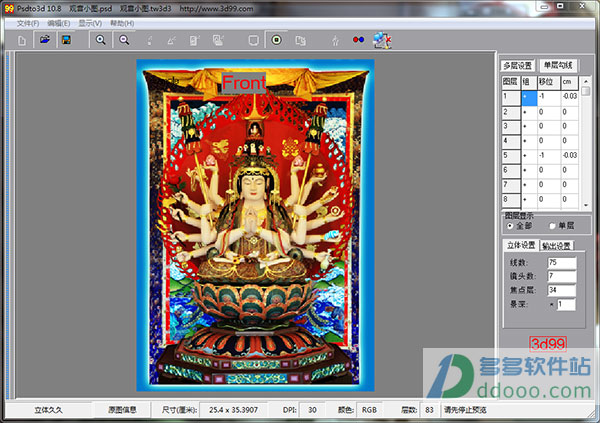This screenshot has width=600, height=423.
Task: Click the Psdto3d app icon in title bar
Action: coord(9,8)
